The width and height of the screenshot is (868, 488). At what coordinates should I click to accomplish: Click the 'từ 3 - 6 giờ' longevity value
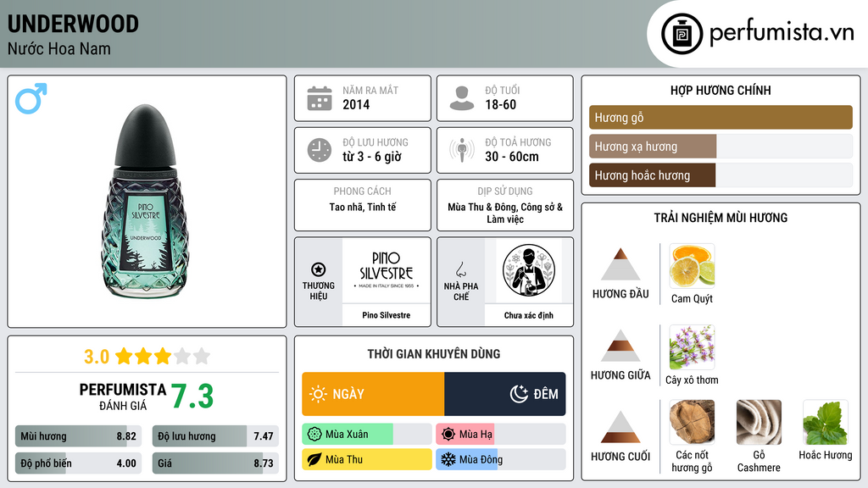coord(372,157)
